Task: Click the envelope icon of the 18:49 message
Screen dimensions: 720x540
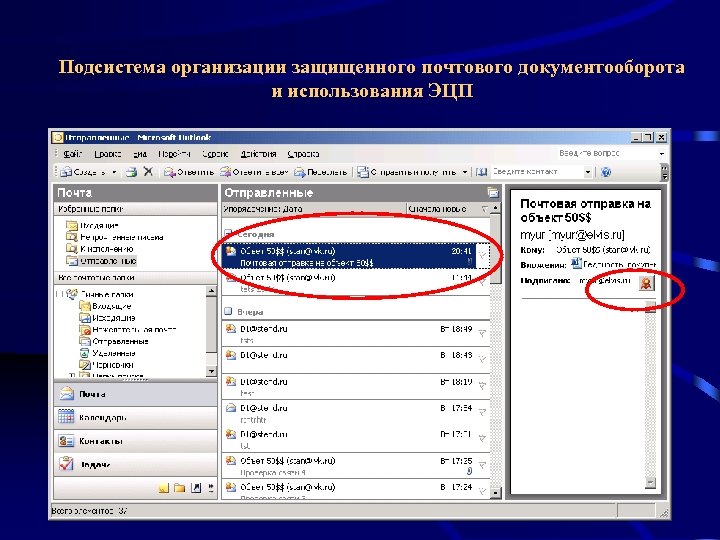Action: click(231, 329)
